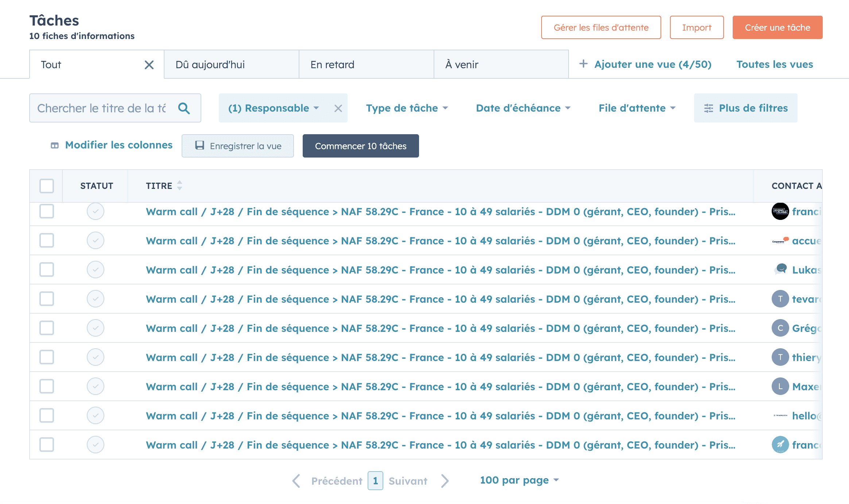Screen dimensions: 849x504
Task: Open the File d'attente dropdown
Action: pyautogui.click(x=637, y=108)
